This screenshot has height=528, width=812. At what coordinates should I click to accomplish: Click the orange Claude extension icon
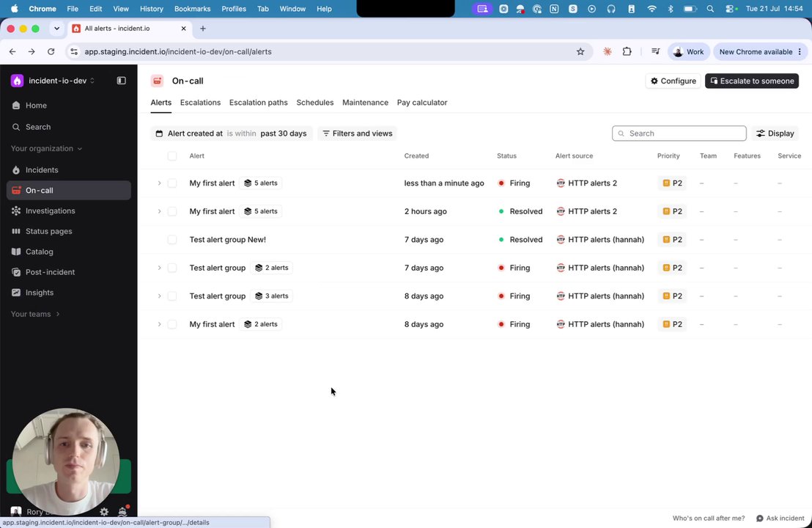(x=608, y=52)
